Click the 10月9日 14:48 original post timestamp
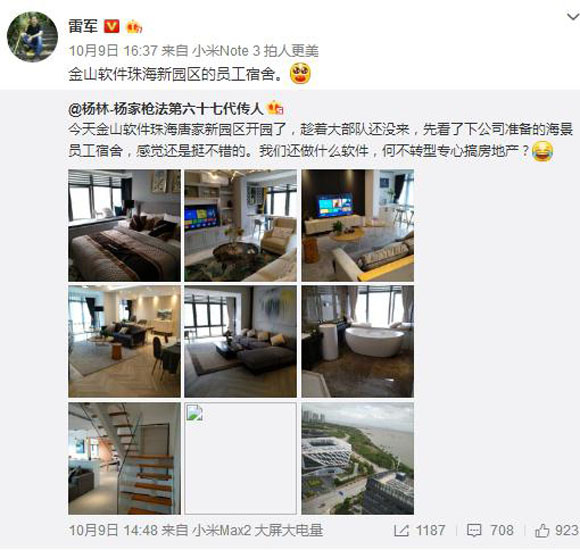This screenshot has height=550, width=580. click(x=113, y=530)
